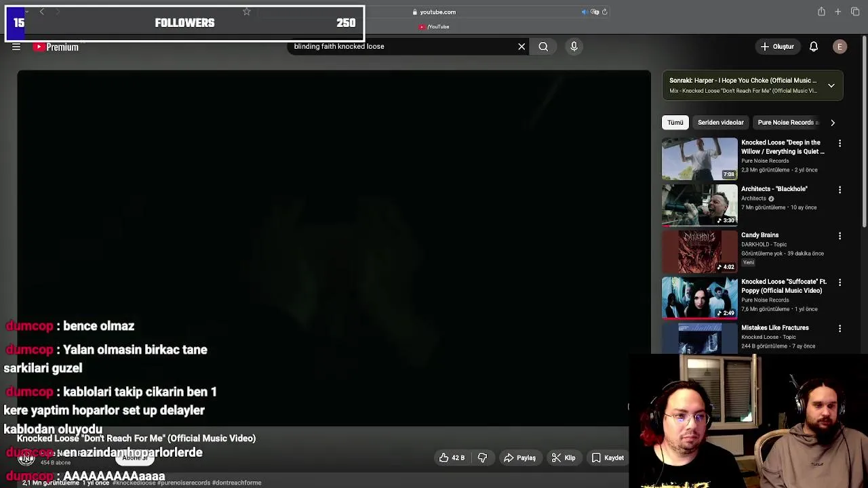Click the DARKHOLD - Topic channel name

click(764, 245)
